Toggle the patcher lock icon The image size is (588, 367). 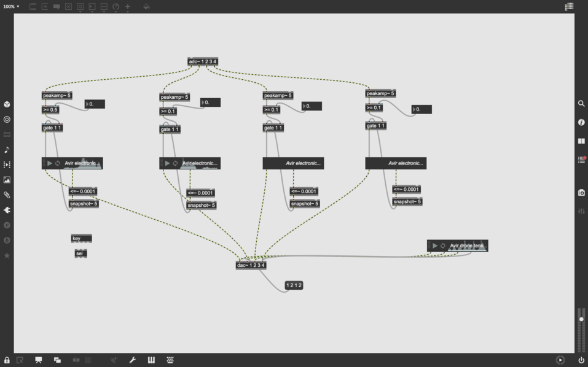[7, 360]
